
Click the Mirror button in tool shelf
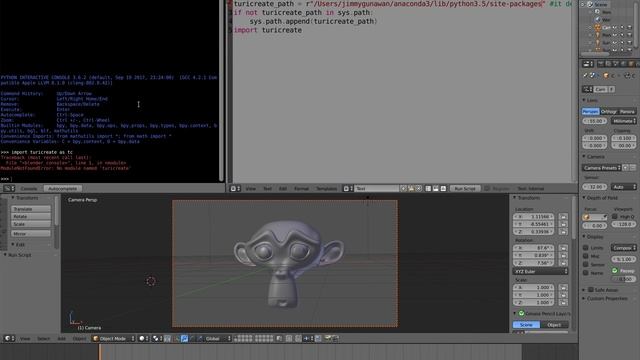click(31, 234)
